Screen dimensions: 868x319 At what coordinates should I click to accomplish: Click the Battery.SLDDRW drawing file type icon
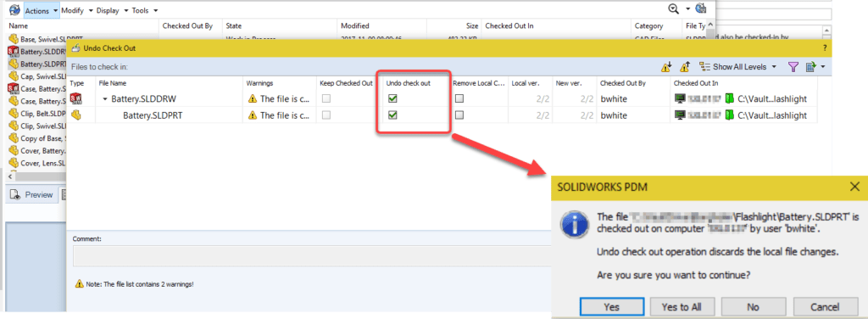75,98
